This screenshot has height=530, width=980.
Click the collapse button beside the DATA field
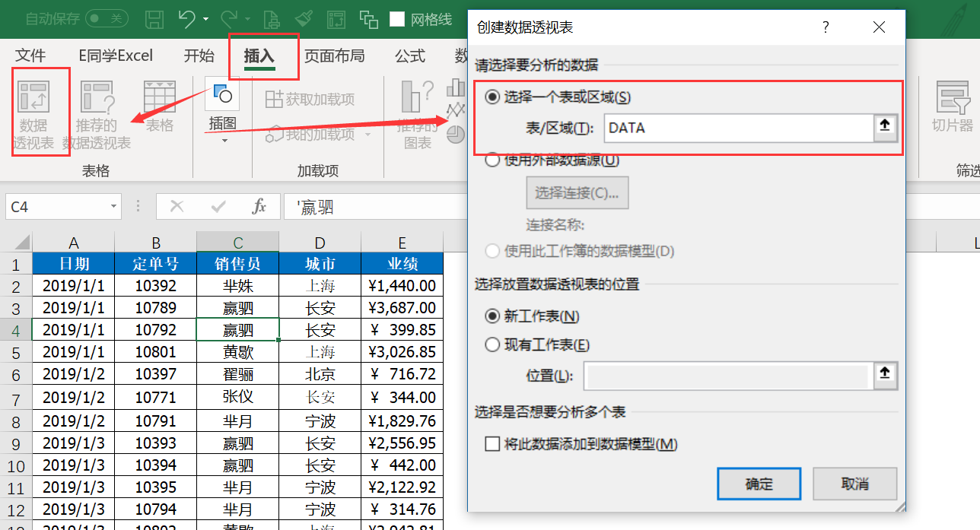click(885, 128)
